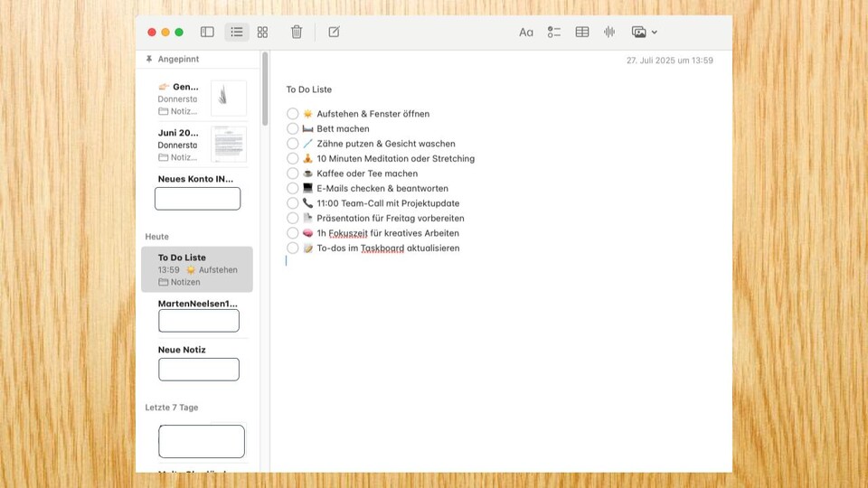Create a new note with compose icon
The height and width of the screenshot is (488, 868).
(334, 32)
